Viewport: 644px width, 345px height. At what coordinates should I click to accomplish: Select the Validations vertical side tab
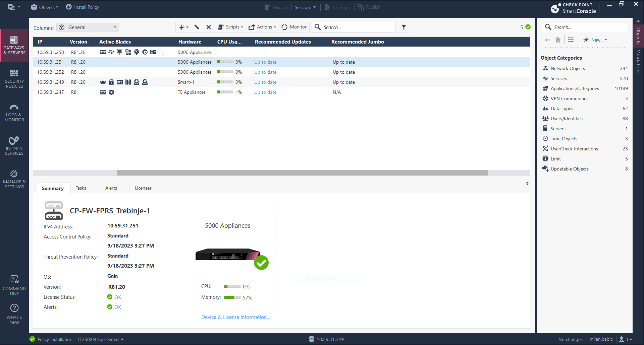(x=638, y=62)
